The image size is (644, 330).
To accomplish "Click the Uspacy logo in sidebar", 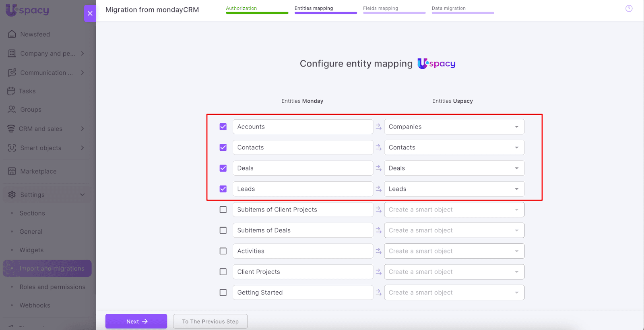I will point(27,10).
